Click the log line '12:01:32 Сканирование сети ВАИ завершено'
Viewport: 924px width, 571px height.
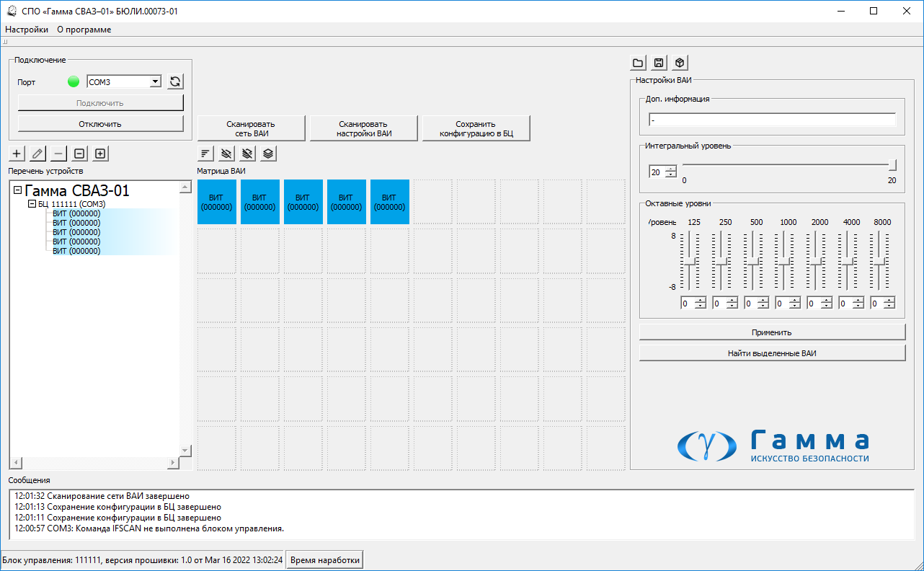102,496
